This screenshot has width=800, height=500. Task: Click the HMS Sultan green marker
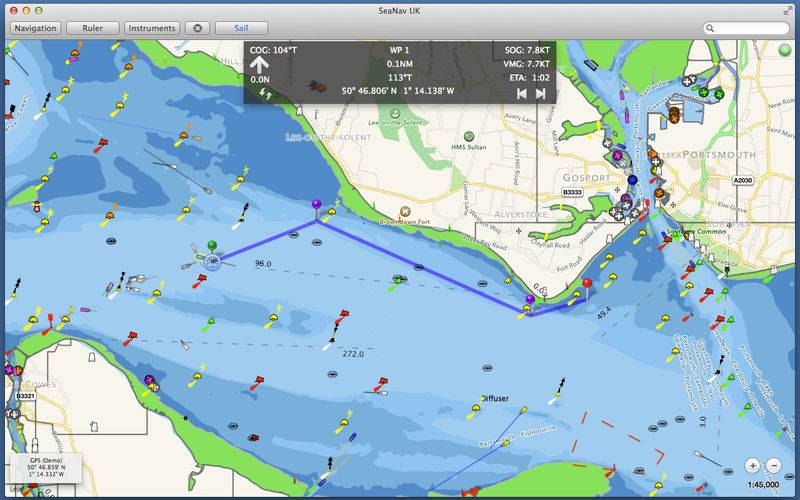pos(469,136)
